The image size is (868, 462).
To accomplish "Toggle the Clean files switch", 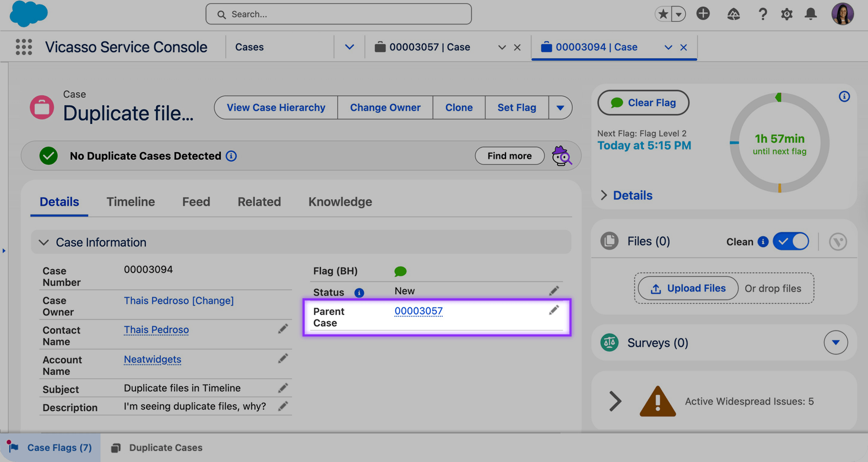I will 791,242.
